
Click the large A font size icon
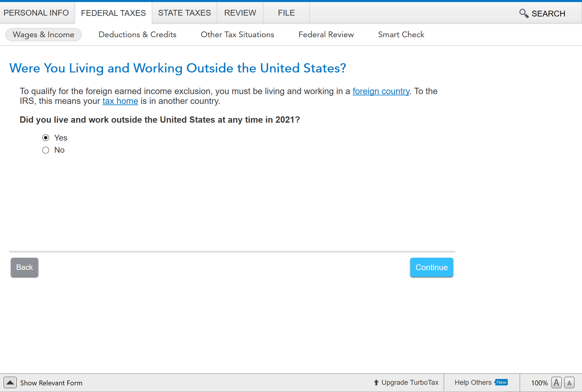coord(556,383)
